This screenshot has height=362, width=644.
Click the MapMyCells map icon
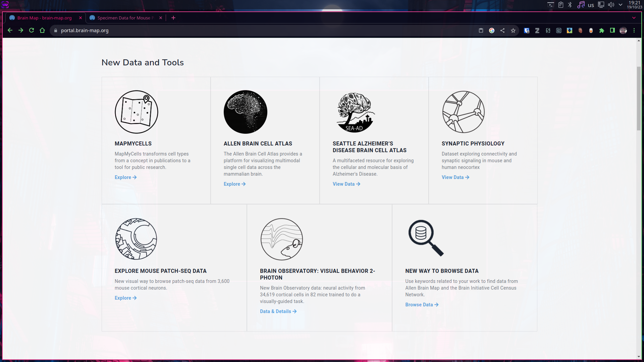point(136,112)
